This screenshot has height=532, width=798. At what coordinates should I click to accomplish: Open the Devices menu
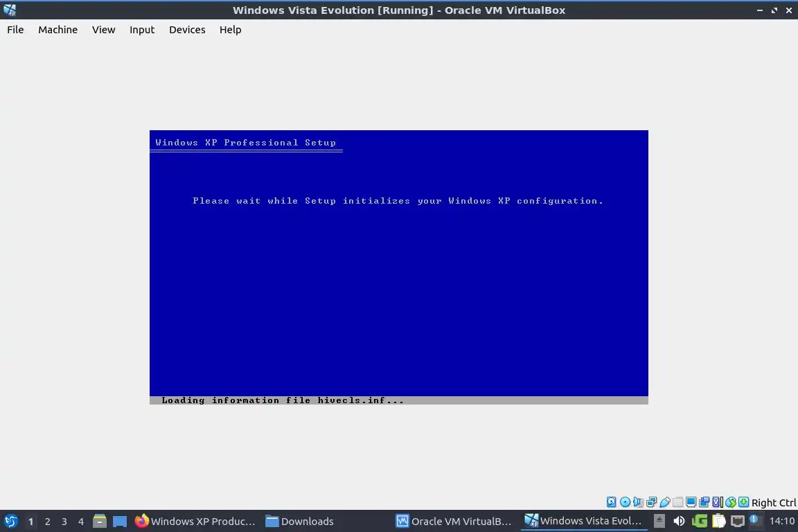pyautogui.click(x=187, y=30)
